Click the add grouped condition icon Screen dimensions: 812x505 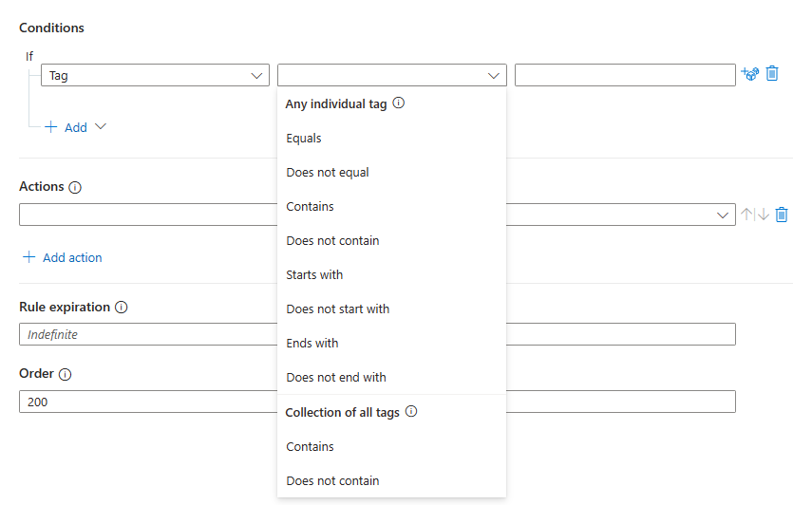(750, 74)
